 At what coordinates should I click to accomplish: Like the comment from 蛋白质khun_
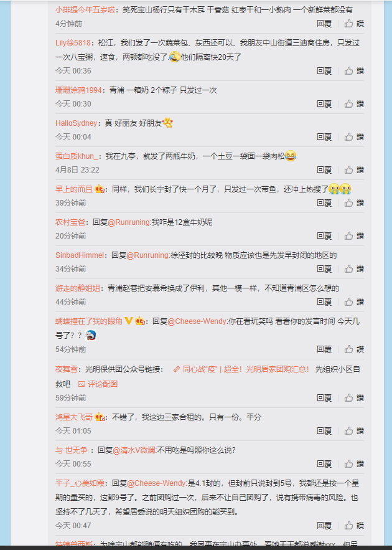pos(354,170)
